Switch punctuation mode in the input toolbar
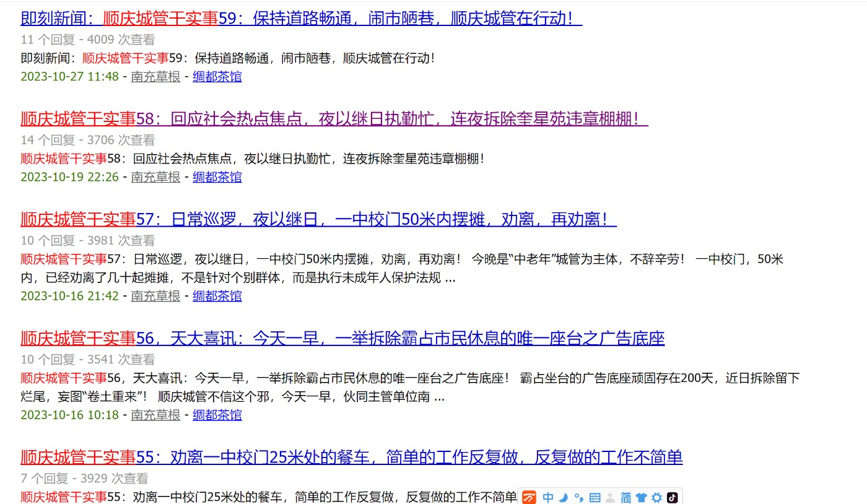The image size is (867, 504). pyautogui.click(x=578, y=497)
